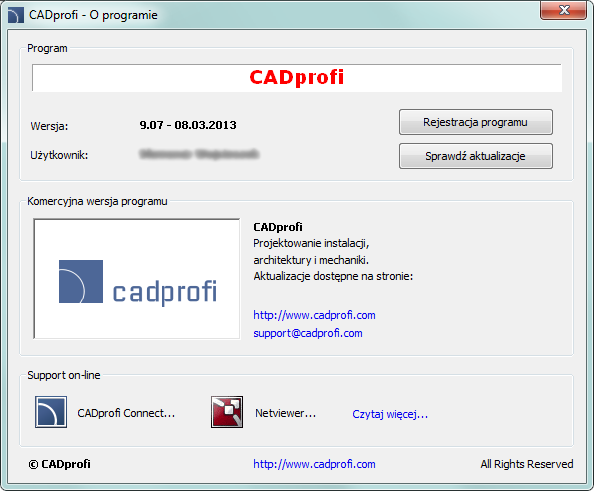Open the Czytaj więcej... link
This screenshot has width=594, height=491.
coord(390,414)
